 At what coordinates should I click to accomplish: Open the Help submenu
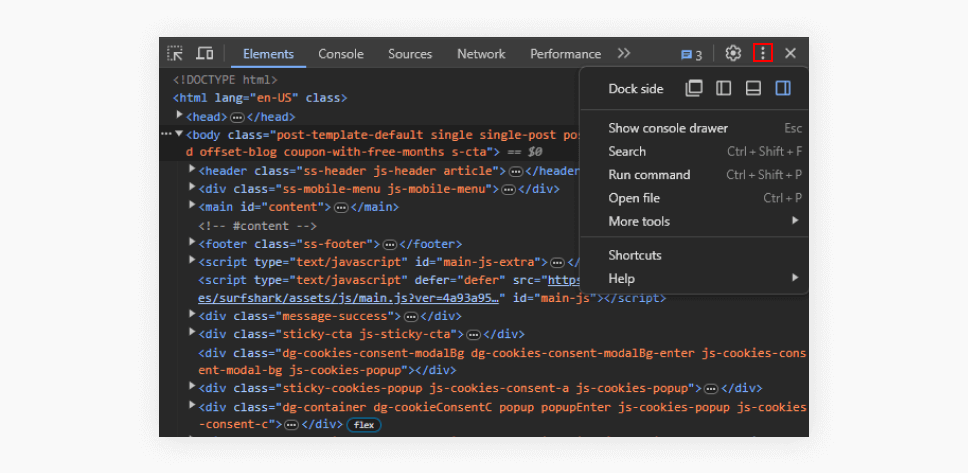694,278
